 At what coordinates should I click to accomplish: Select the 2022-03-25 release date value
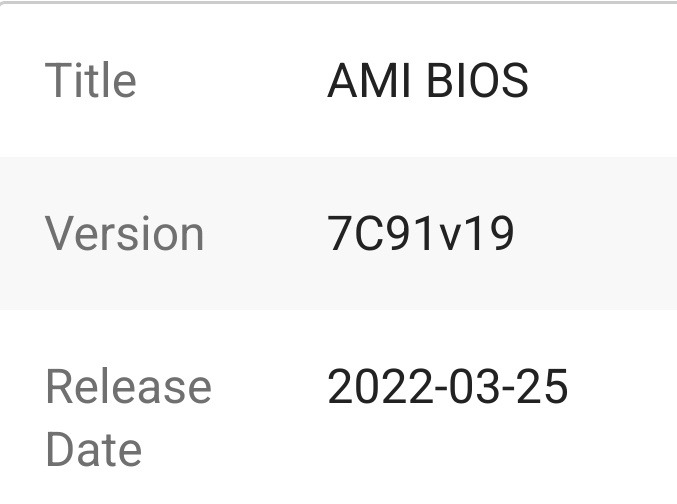coord(447,387)
